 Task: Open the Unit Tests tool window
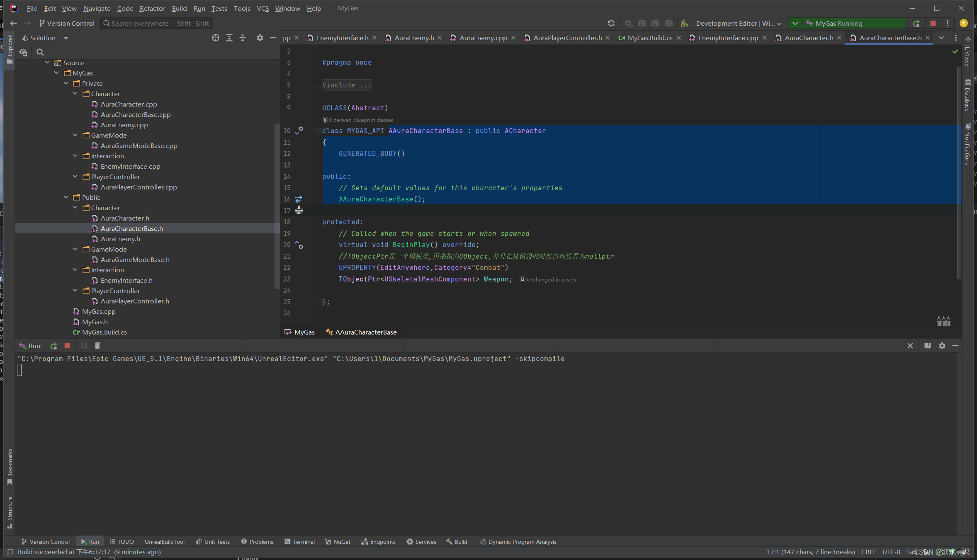[213, 542]
